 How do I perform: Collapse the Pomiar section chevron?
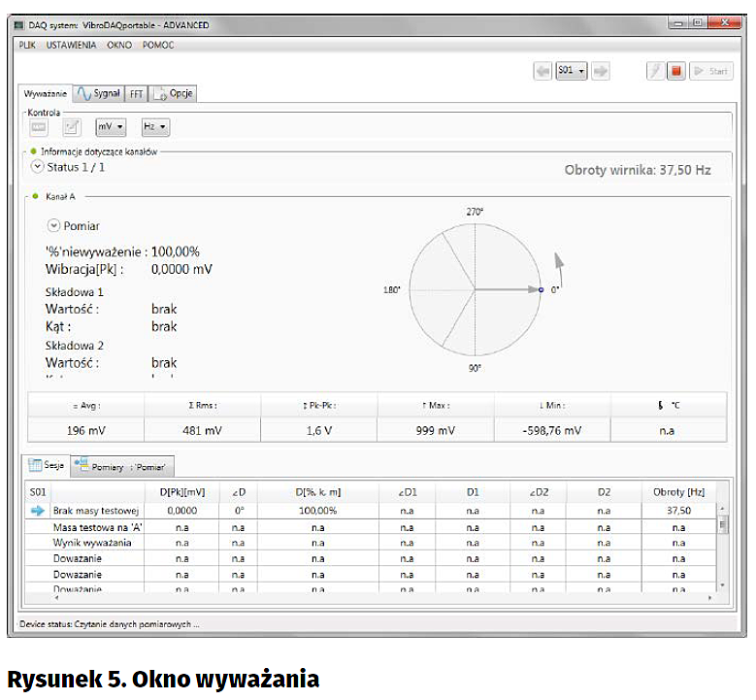pos(53,225)
